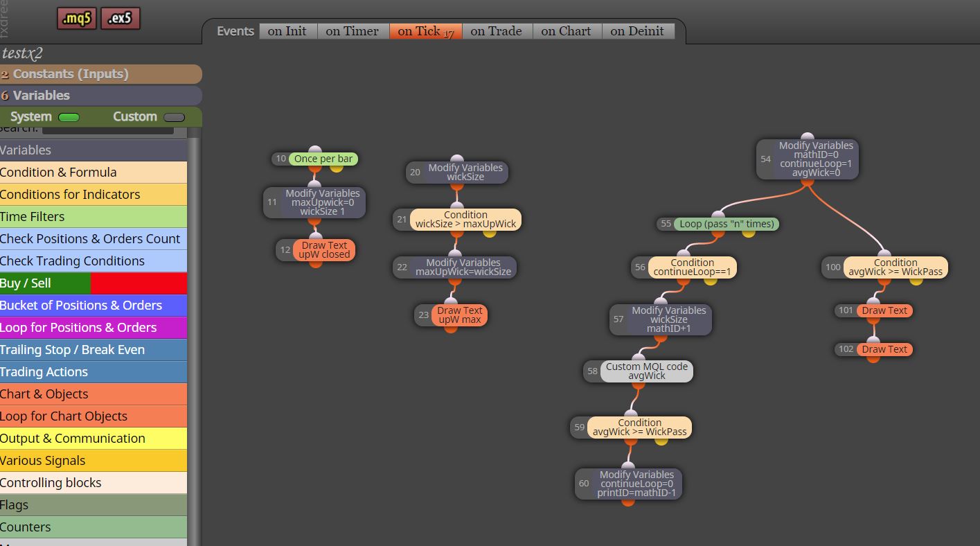Screen dimensions: 980x546
Task: Select block 58 Custom MQL code avgWick
Action: tap(638, 371)
